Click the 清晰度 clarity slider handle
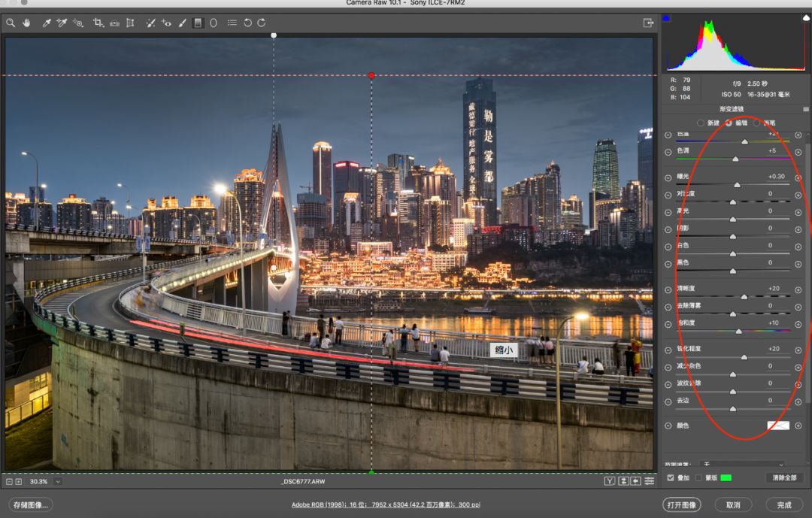Image resolution: width=812 pixels, height=518 pixels. (744, 297)
